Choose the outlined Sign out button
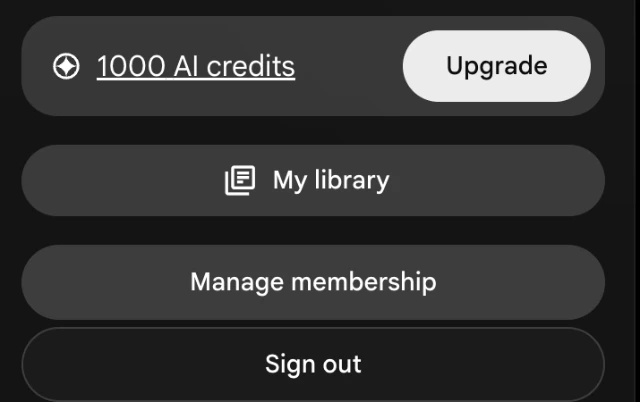 (313, 364)
